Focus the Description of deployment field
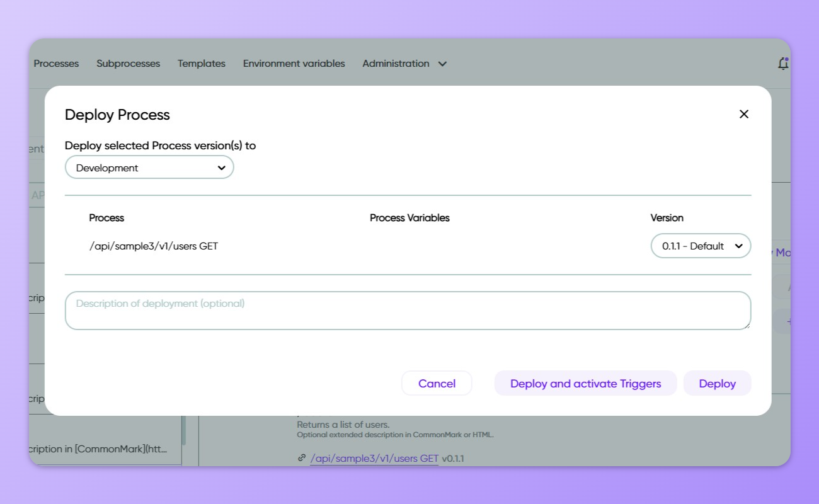The width and height of the screenshot is (819, 504). 407,310
